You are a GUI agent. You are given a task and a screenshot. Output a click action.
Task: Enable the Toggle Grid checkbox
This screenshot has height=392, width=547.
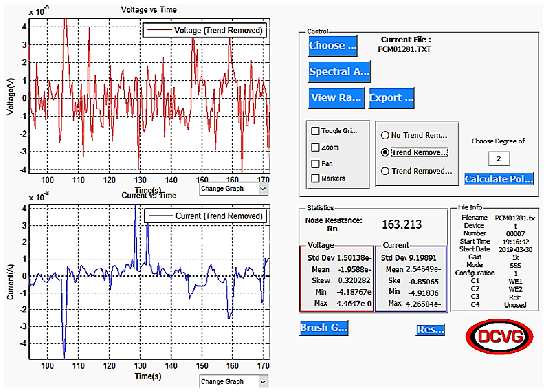315,131
